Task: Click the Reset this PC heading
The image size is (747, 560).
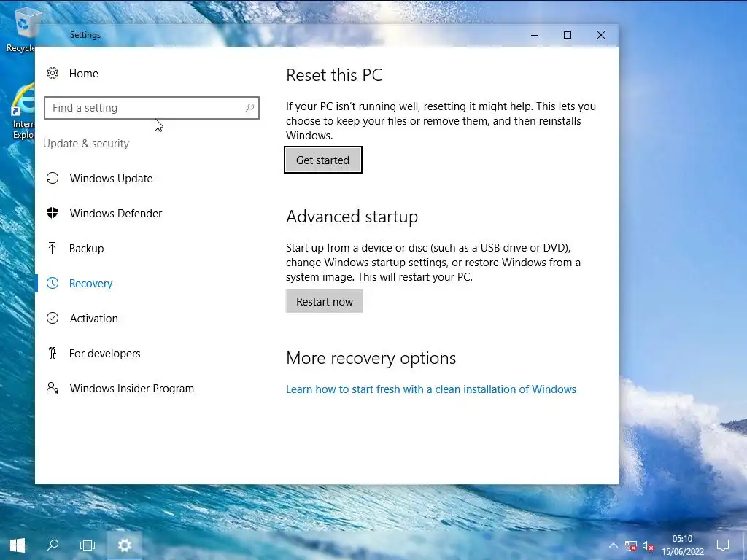Action: coord(334,75)
